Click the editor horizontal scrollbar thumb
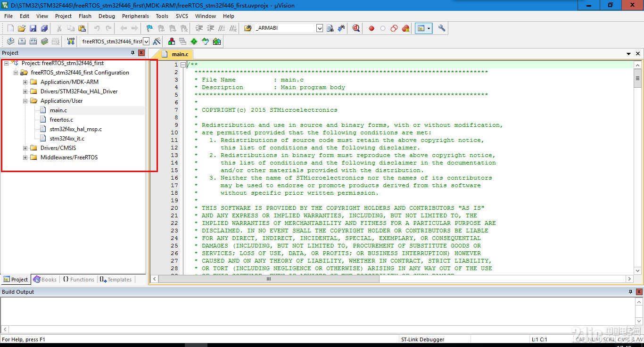This screenshot has height=347, width=644. 269,279
